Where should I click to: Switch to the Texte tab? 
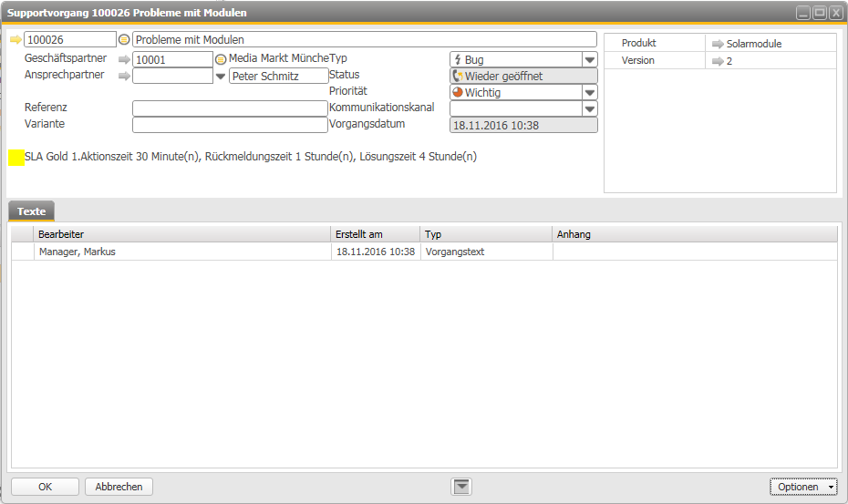(x=31, y=211)
